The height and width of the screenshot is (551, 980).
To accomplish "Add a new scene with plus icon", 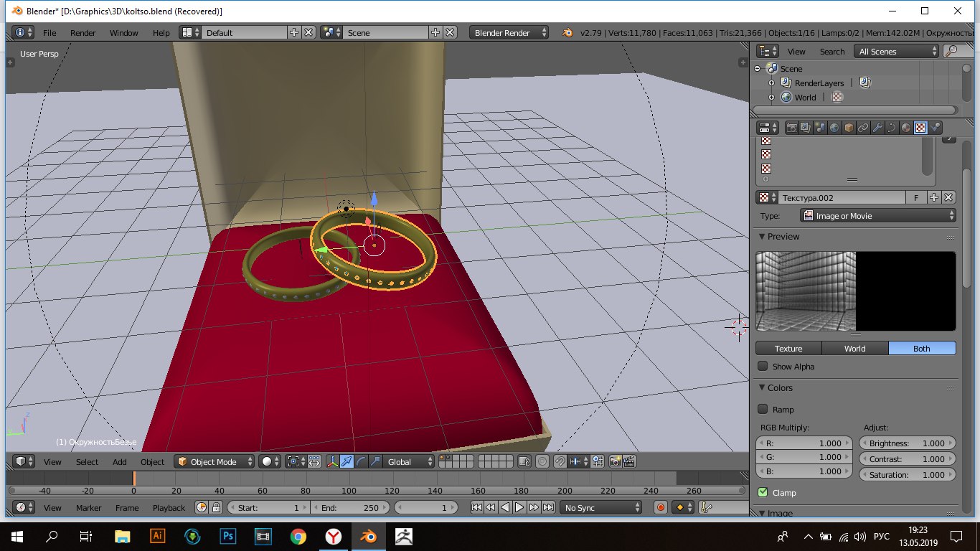I will tap(435, 32).
